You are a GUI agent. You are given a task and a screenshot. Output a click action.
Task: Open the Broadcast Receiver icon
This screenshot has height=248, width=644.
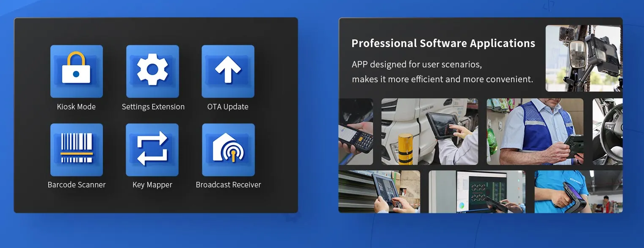tap(228, 150)
